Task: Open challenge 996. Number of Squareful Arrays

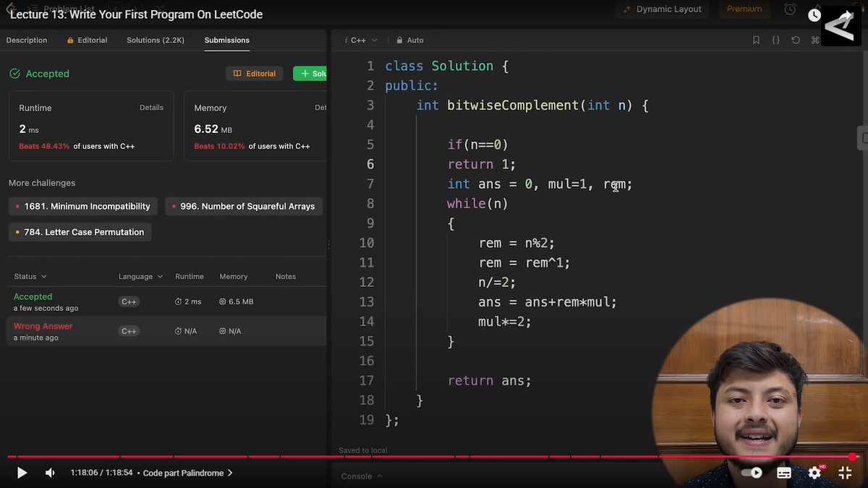Action: [243, 206]
